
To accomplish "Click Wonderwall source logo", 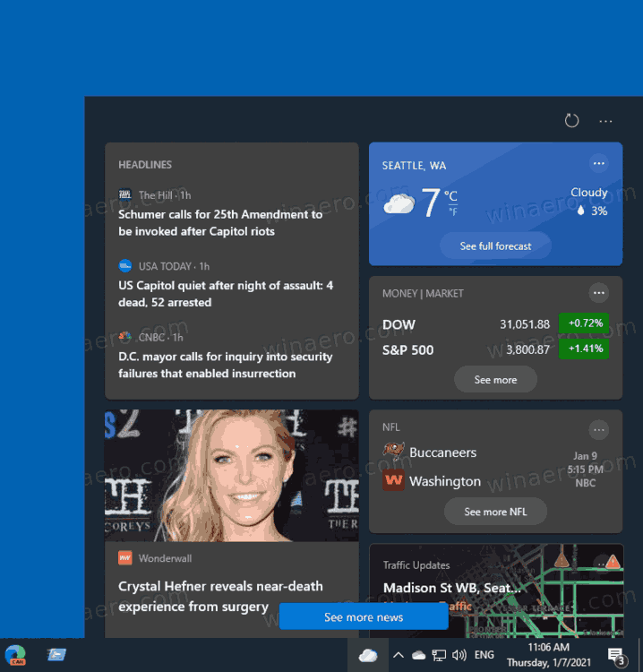I will pos(124,558).
